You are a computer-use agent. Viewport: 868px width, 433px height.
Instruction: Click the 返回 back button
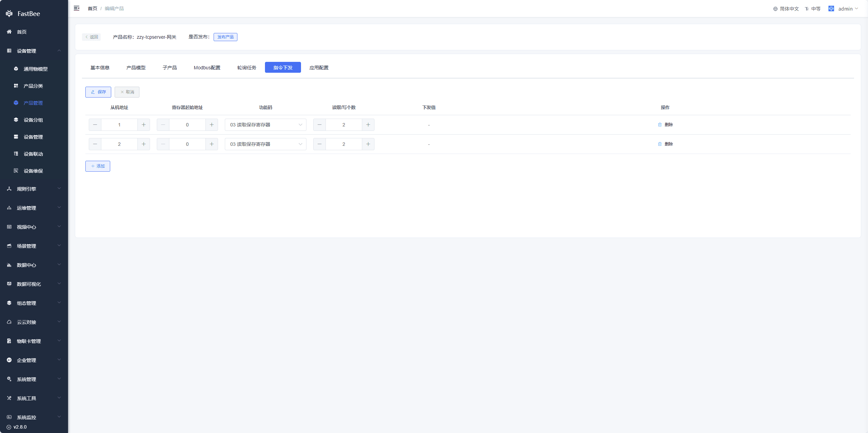pos(91,37)
